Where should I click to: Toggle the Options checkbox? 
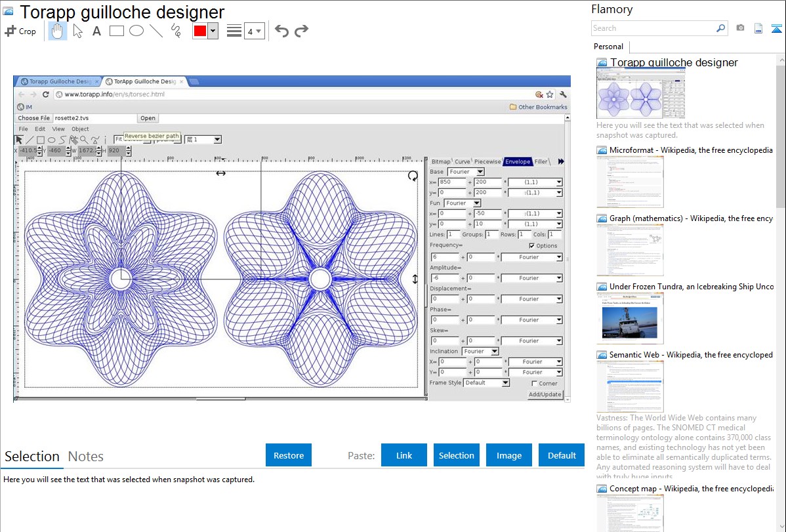tap(532, 245)
